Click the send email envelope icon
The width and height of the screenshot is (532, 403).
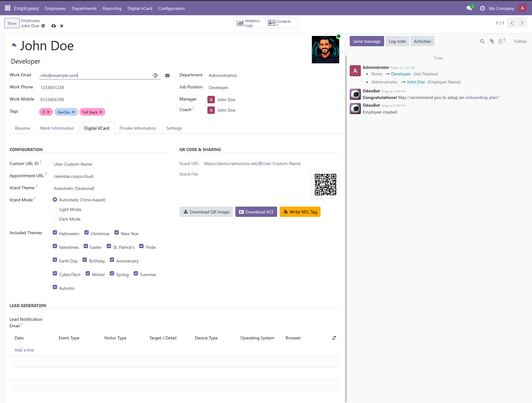167,75
